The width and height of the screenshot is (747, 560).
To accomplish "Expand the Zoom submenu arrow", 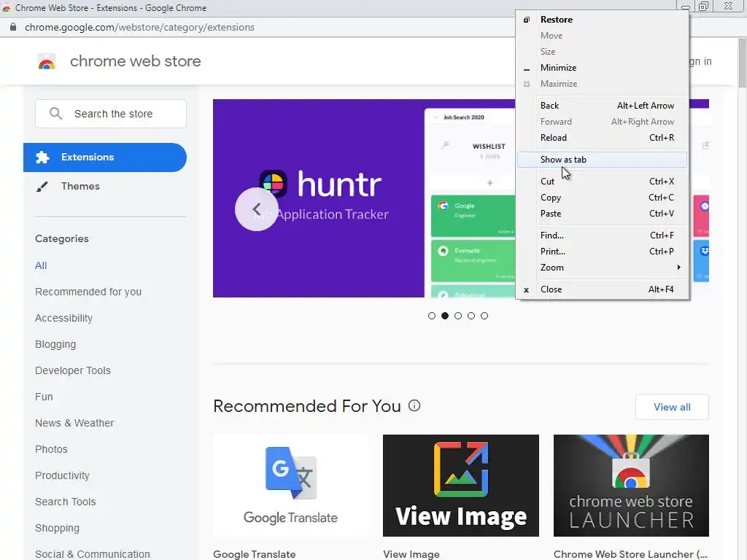I will click(679, 268).
